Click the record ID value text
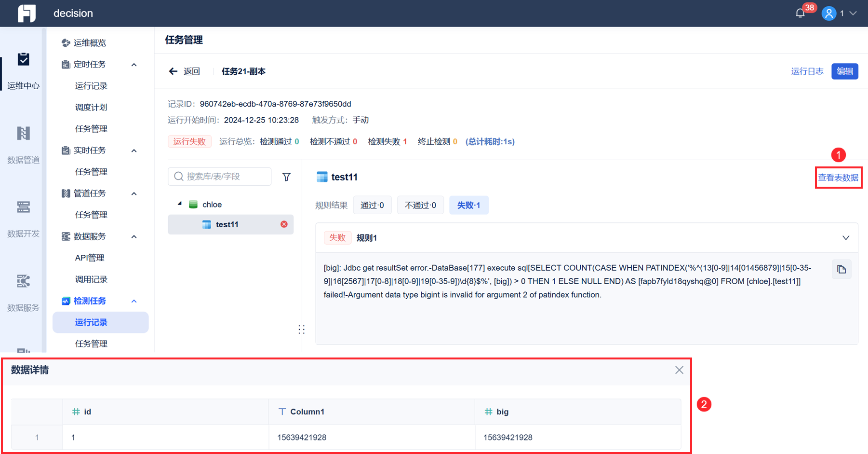 point(275,104)
